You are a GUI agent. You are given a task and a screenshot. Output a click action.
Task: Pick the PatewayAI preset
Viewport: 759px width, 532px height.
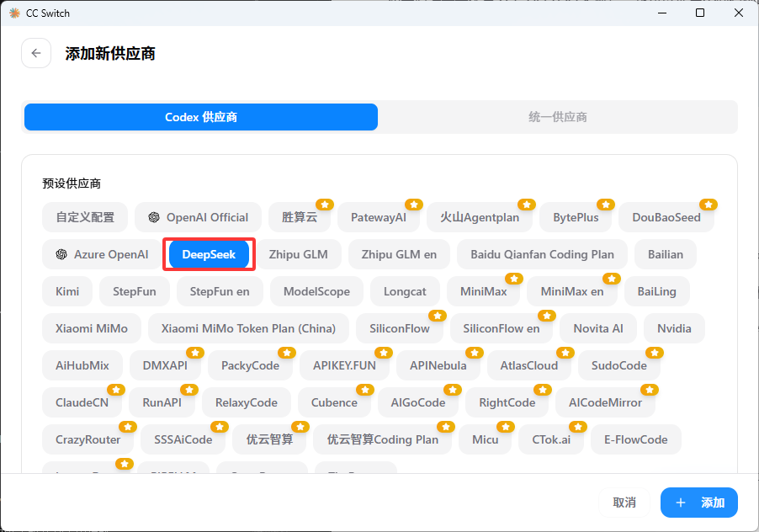[x=379, y=217]
